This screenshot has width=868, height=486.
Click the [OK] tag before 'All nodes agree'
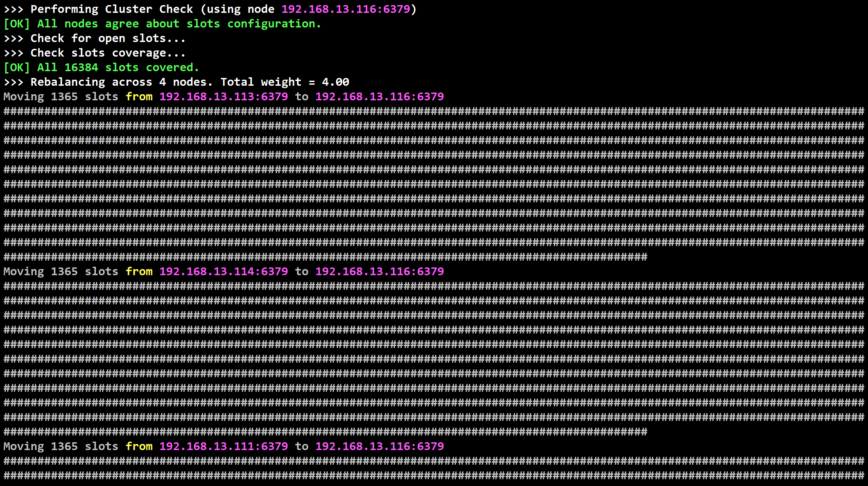pos(17,24)
